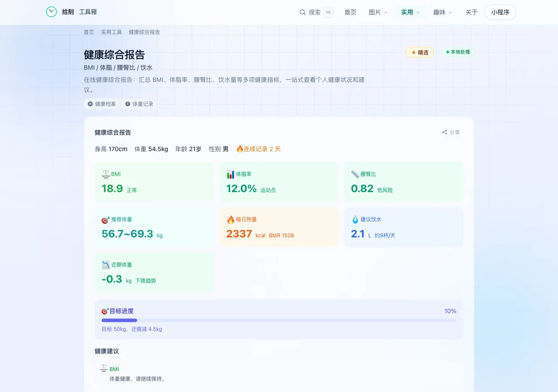Image resolution: width=558 pixels, height=392 pixels.
Task: Click the 本地处理 badge
Action: coord(458,52)
